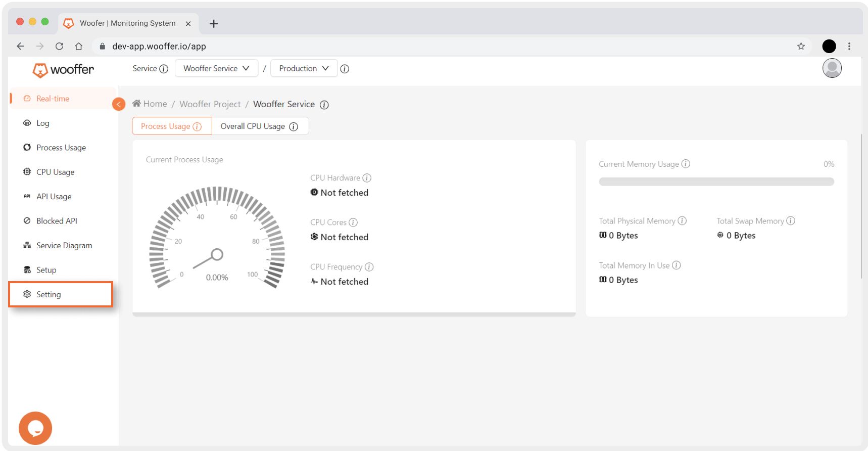Open the user profile avatar
This screenshot has height=451, width=868.
tap(832, 68)
